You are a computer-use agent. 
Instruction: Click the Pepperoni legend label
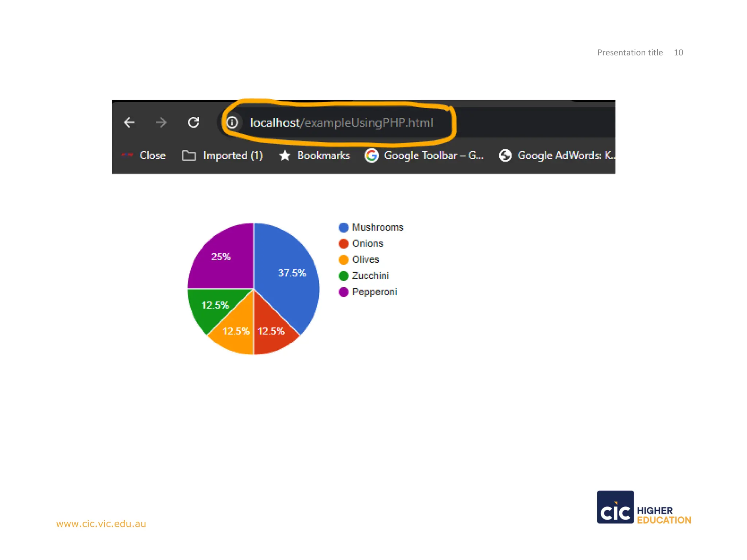pos(374,292)
